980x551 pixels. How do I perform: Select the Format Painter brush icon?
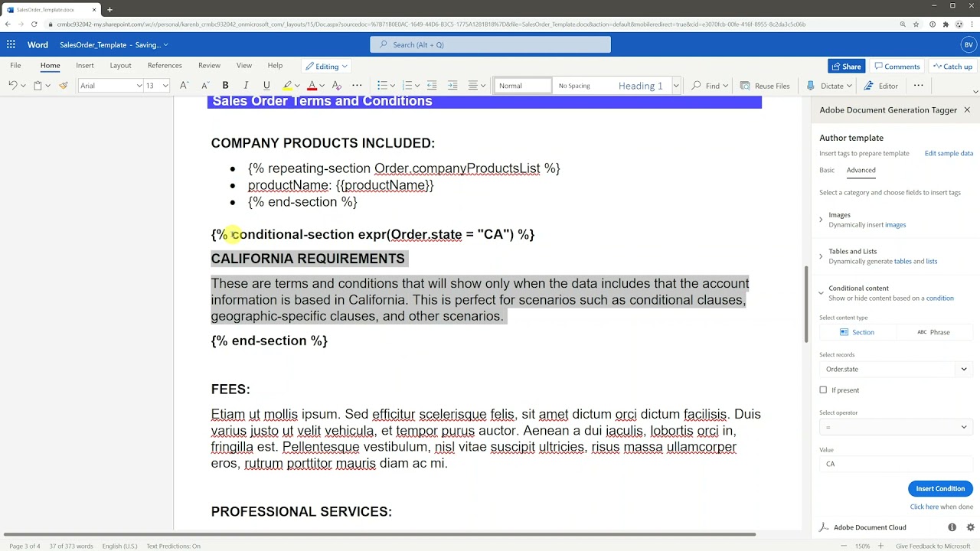coord(63,86)
